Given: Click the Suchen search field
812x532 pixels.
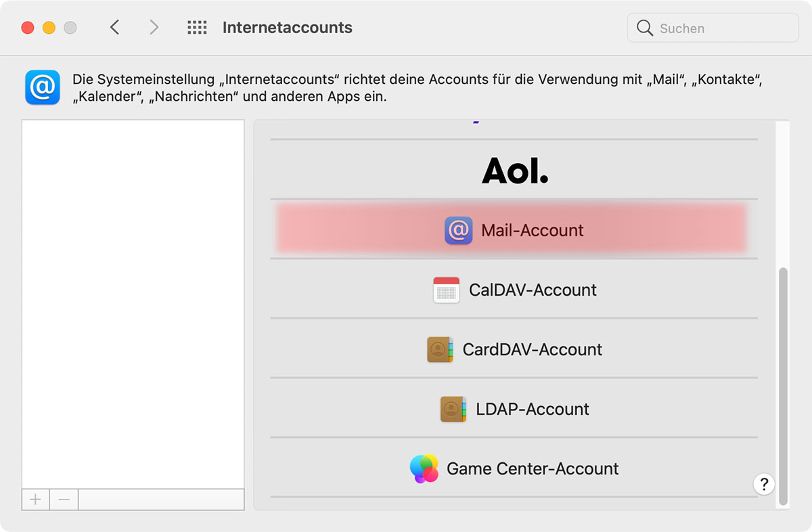Looking at the screenshot, I should (713, 28).
